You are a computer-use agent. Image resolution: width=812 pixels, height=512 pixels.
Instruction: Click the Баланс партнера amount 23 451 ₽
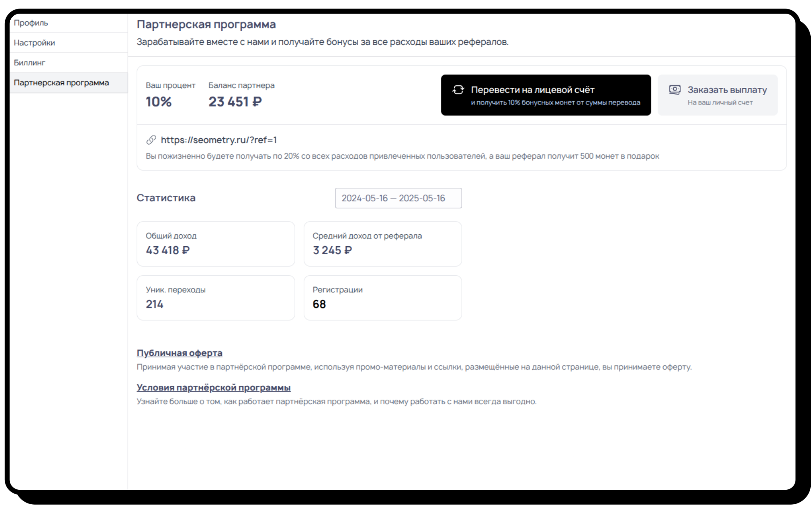coord(235,102)
